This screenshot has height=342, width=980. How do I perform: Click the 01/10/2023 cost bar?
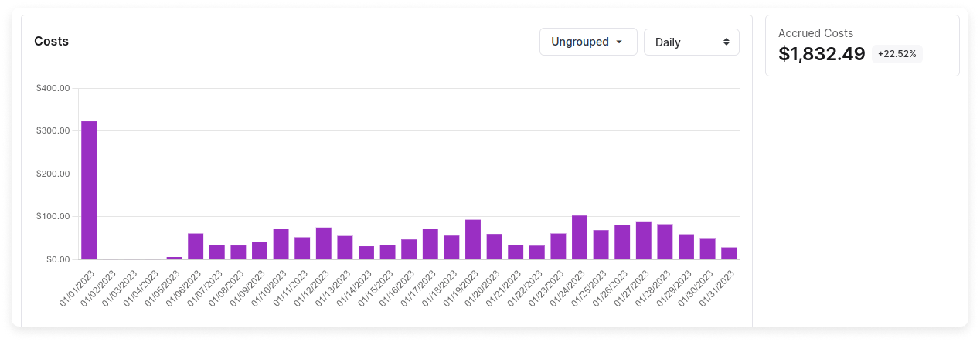(281, 244)
